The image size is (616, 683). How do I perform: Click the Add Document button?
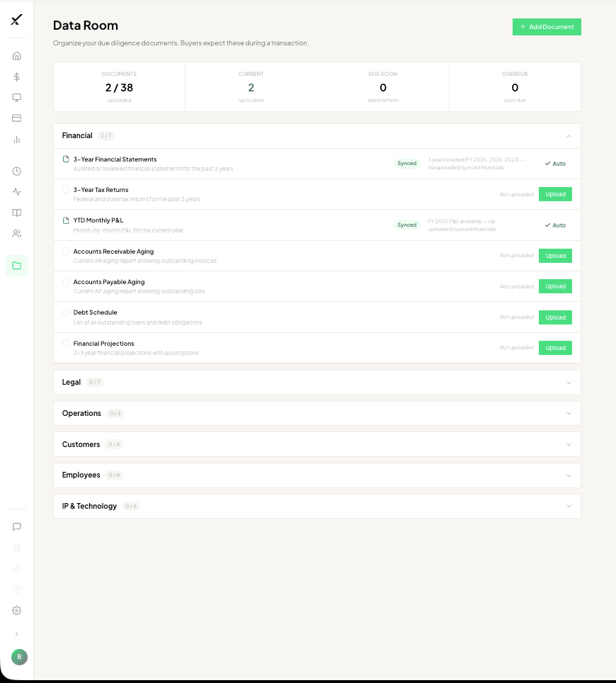pos(547,26)
